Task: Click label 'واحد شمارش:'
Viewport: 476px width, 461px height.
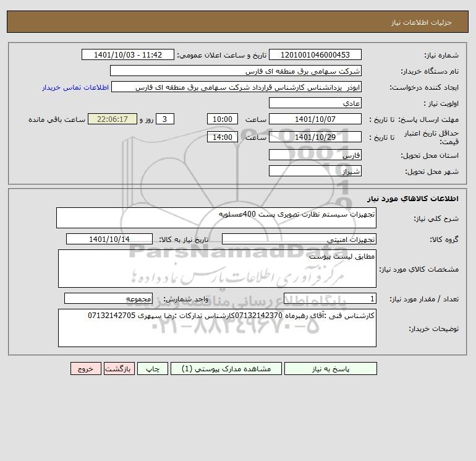Action: tap(186, 299)
